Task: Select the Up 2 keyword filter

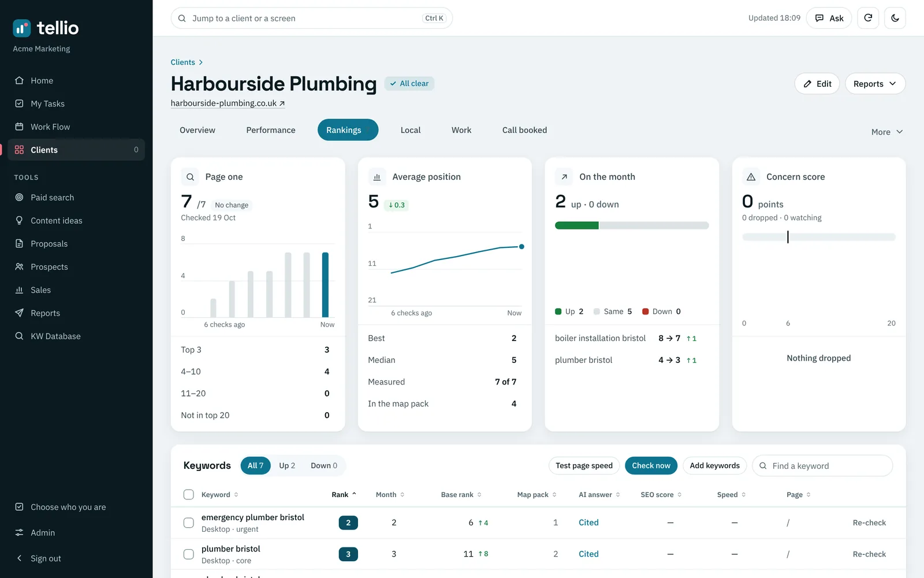Action: (x=287, y=465)
